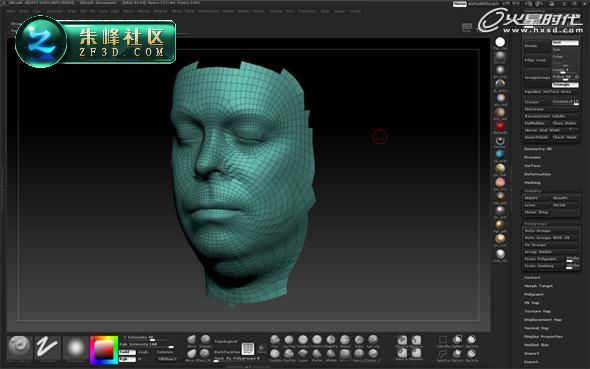Select the SelectRect brush icon
This screenshot has height=369, width=590.
tap(443, 340)
